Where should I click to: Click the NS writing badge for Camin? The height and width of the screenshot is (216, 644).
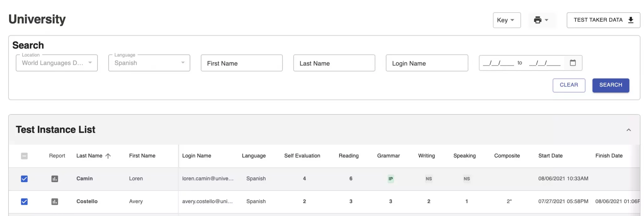[429, 179]
